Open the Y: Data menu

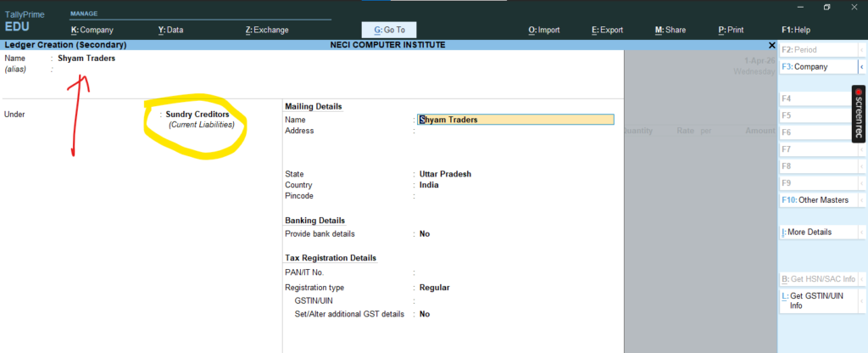coord(170,30)
